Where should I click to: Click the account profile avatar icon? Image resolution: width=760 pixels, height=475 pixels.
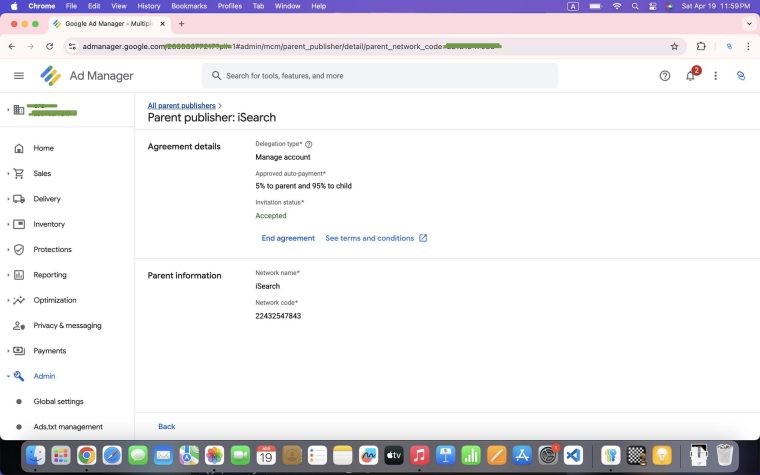pyautogui.click(x=741, y=76)
